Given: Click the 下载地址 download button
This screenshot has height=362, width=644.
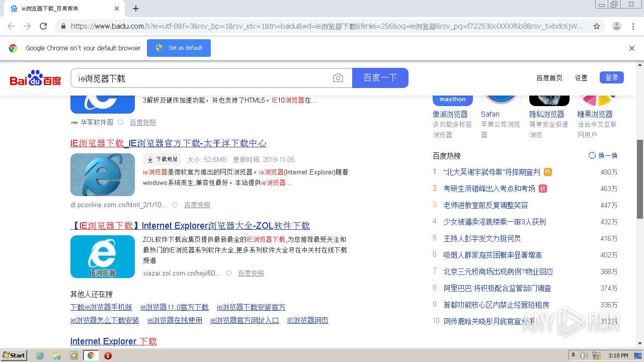Looking at the screenshot, I should tap(162, 159).
